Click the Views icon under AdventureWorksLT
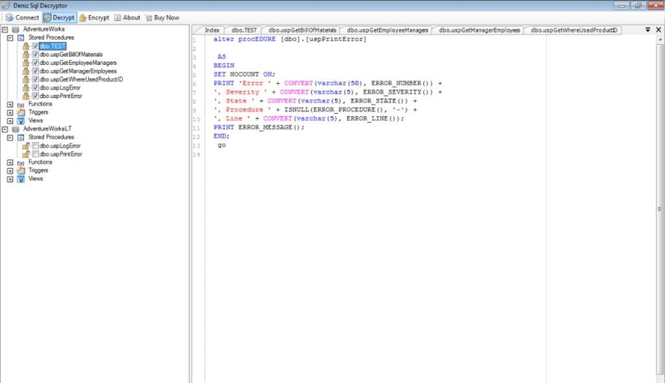 pyautogui.click(x=21, y=179)
